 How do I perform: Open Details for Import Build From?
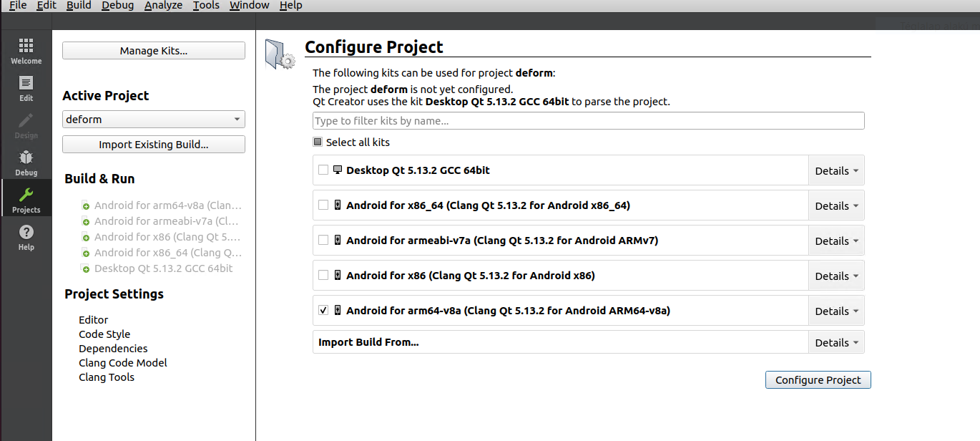(836, 341)
